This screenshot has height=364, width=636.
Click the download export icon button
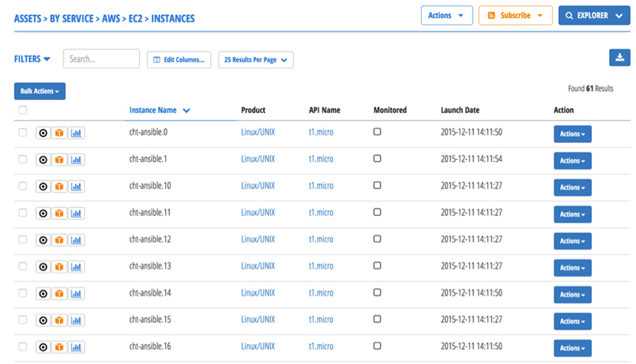(620, 58)
